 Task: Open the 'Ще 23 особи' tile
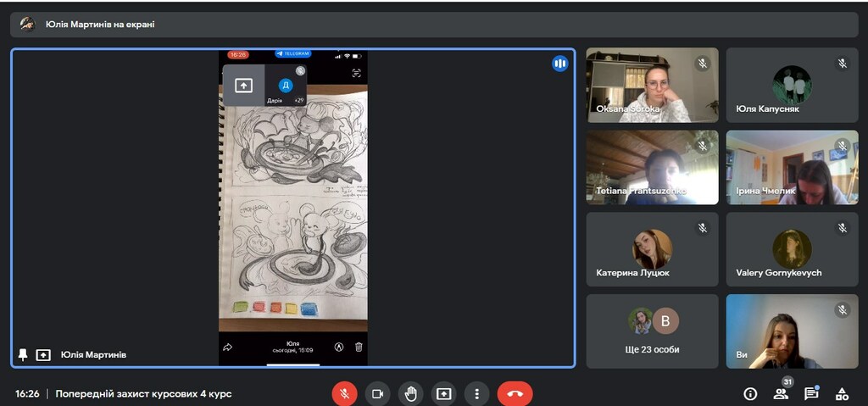point(652,331)
